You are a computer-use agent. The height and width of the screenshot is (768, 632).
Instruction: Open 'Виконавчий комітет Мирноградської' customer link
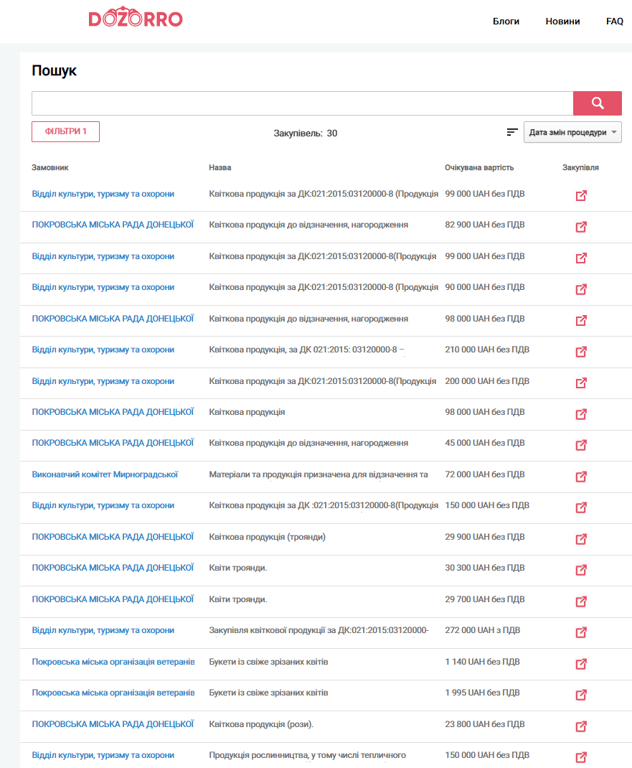click(x=105, y=474)
